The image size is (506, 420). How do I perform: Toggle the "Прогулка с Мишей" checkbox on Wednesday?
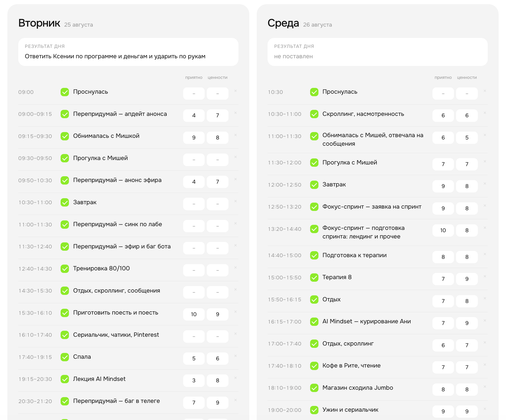(314, 163)
